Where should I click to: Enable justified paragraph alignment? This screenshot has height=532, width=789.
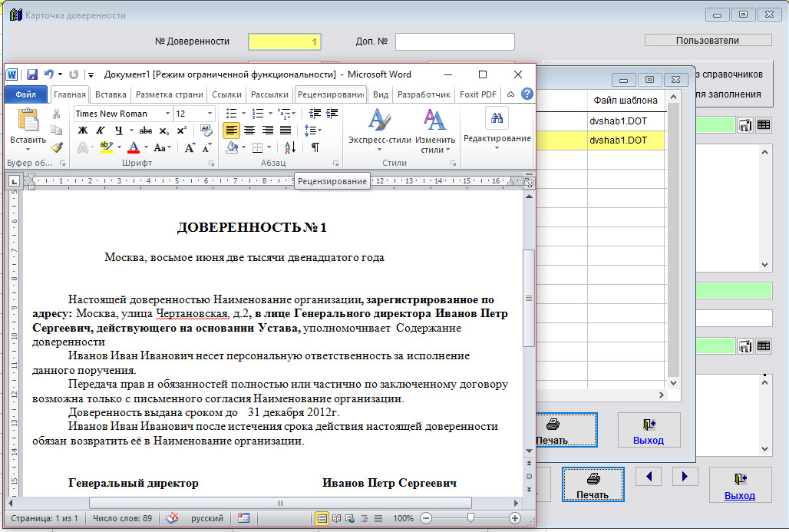pos(286,131)
